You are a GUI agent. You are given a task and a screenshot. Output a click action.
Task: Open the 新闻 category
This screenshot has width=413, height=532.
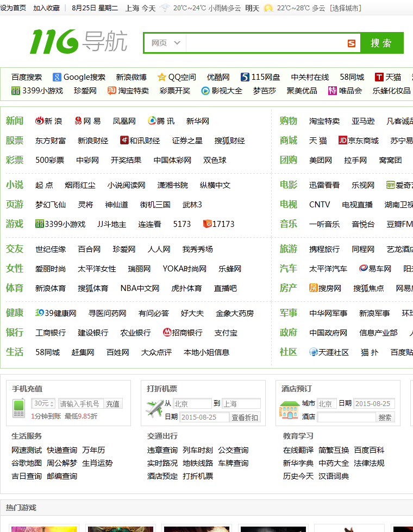click(15, 121)
